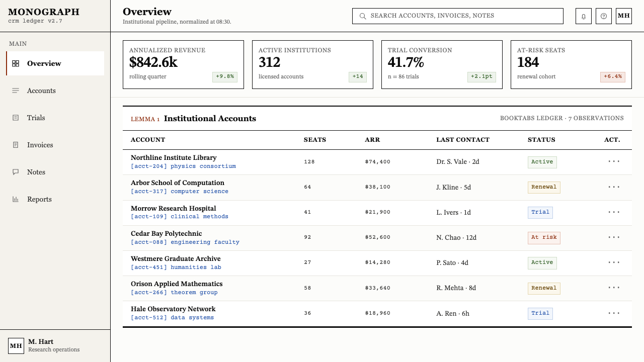Image resolution: width=644 pixels, height=362 pixels.
Task: Click the +9.8% revenue change badge
Action: click(x=225, y=77)
